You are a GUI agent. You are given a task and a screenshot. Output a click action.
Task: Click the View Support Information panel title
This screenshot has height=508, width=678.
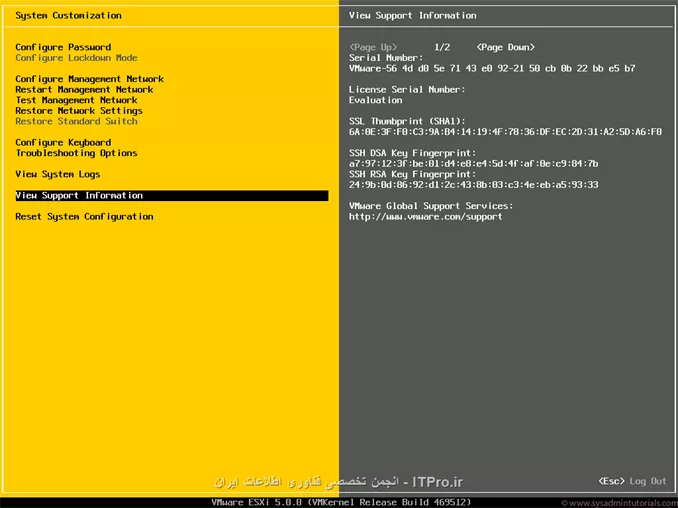tap(413, 16)
